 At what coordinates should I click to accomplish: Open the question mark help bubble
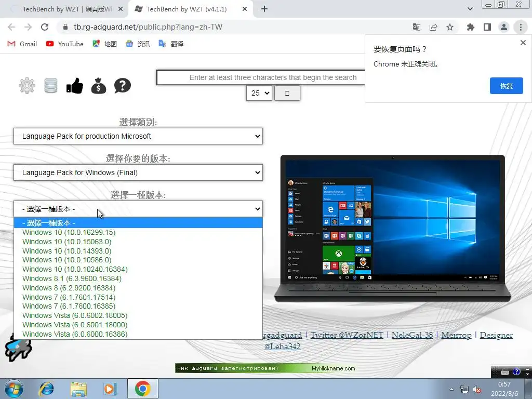123,86
